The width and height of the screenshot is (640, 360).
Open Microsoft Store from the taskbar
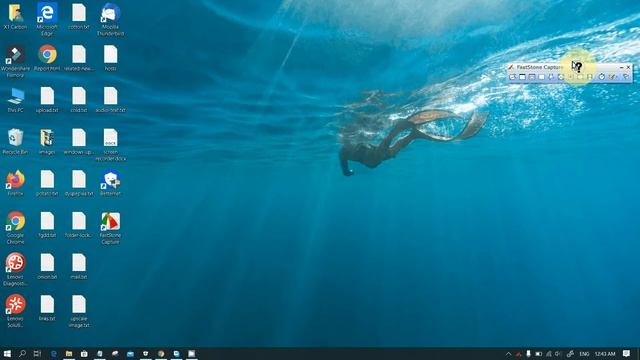pos(84,353)
